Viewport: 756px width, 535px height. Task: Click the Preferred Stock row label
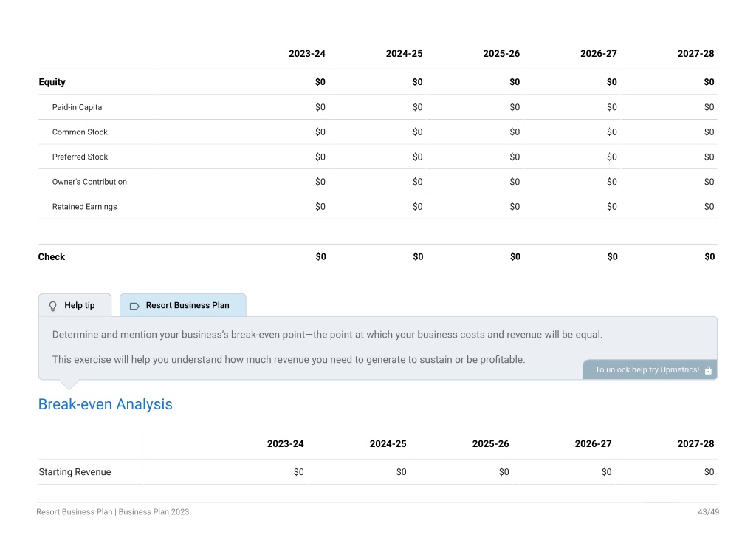[80, 157]
